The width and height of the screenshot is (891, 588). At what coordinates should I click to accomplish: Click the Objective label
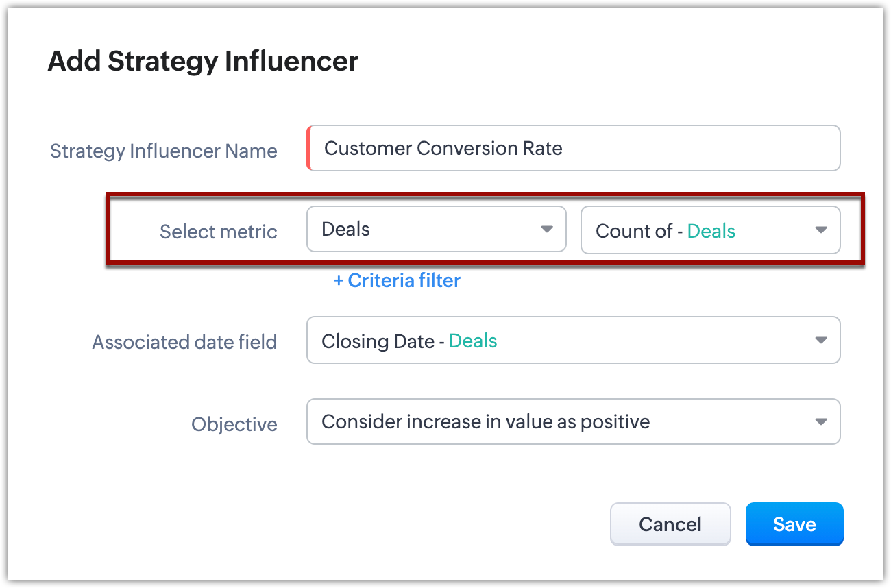[234, 424]
